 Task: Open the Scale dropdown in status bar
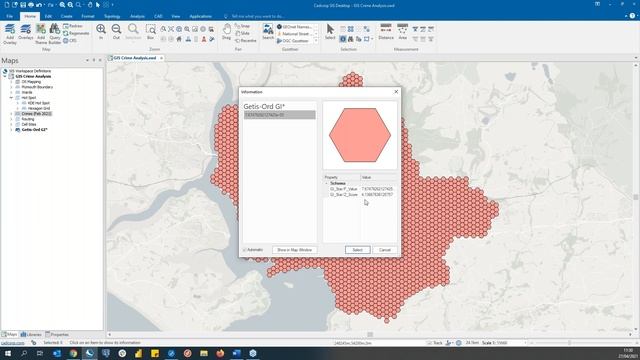525,343
